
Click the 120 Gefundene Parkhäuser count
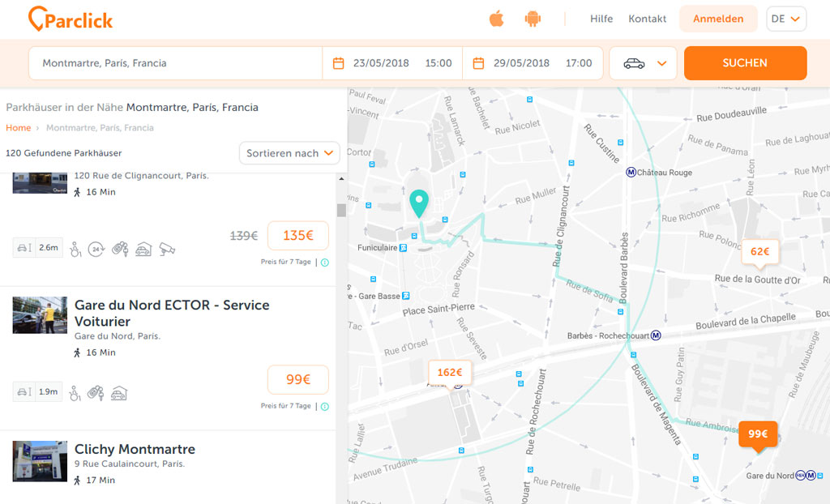[63, 153]
